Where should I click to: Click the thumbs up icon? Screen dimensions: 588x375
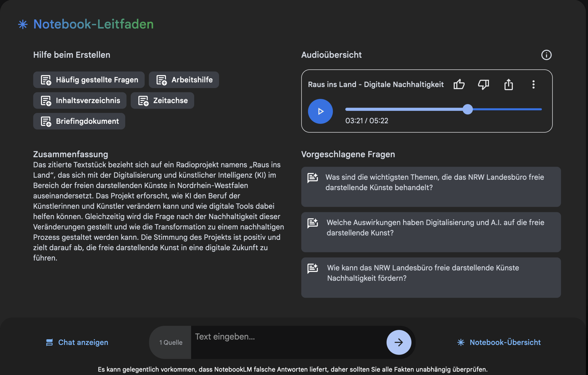click(x=459, y=84)
